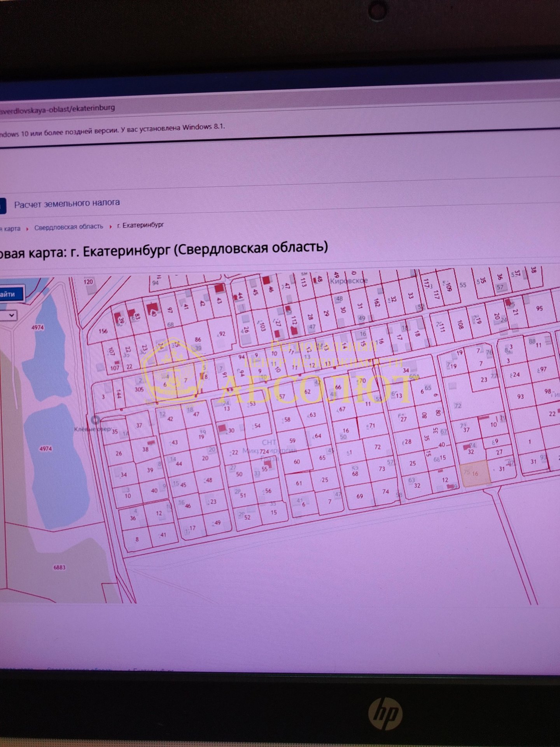Select the large parcel labeled 6883
560x747 pixels.
point(59,567)
